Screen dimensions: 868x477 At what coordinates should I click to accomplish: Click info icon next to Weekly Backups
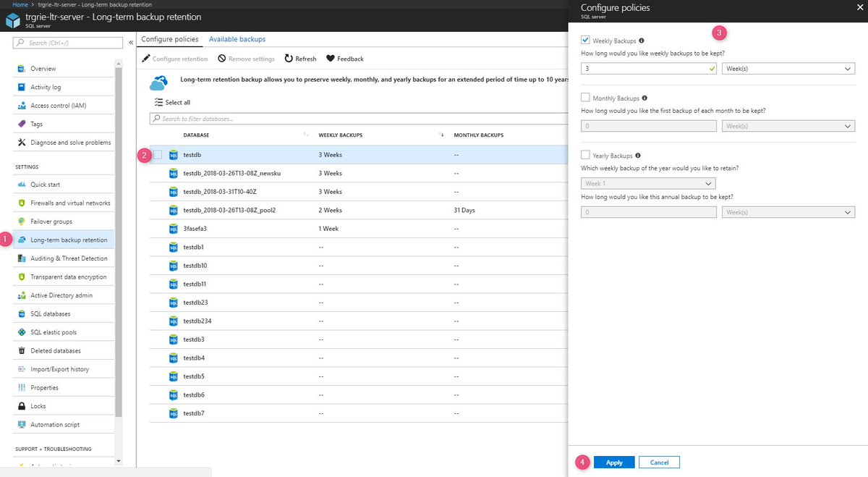pos(642,41)
